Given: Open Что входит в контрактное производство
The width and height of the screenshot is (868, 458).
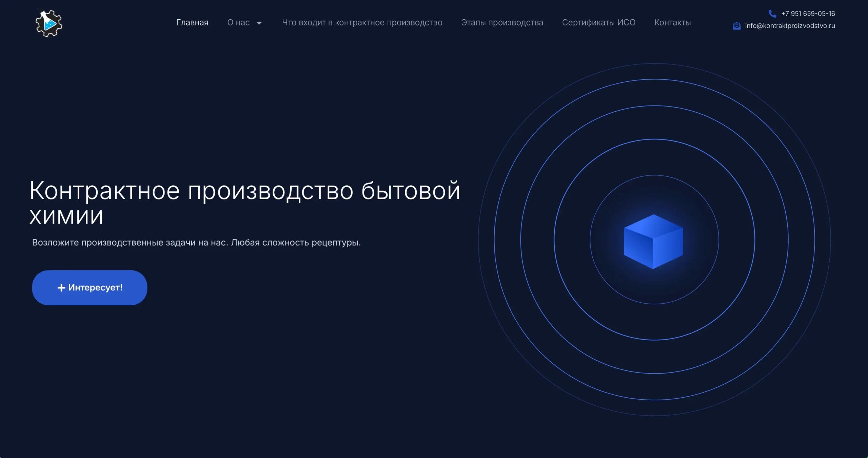Looking at the screenshot, I should point(362,23).
